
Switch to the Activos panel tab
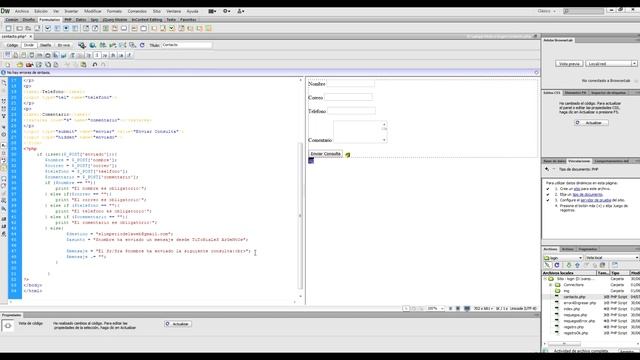tap(567, 249)
